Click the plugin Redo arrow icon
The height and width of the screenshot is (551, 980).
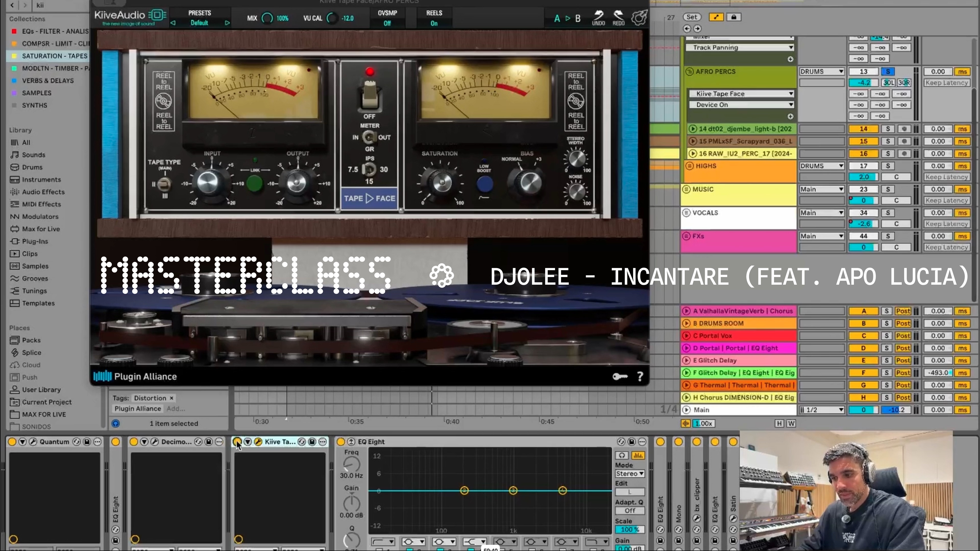[619, 16]
